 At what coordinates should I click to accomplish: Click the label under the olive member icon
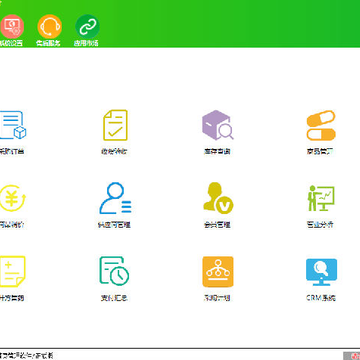click(x=217, y=225)
